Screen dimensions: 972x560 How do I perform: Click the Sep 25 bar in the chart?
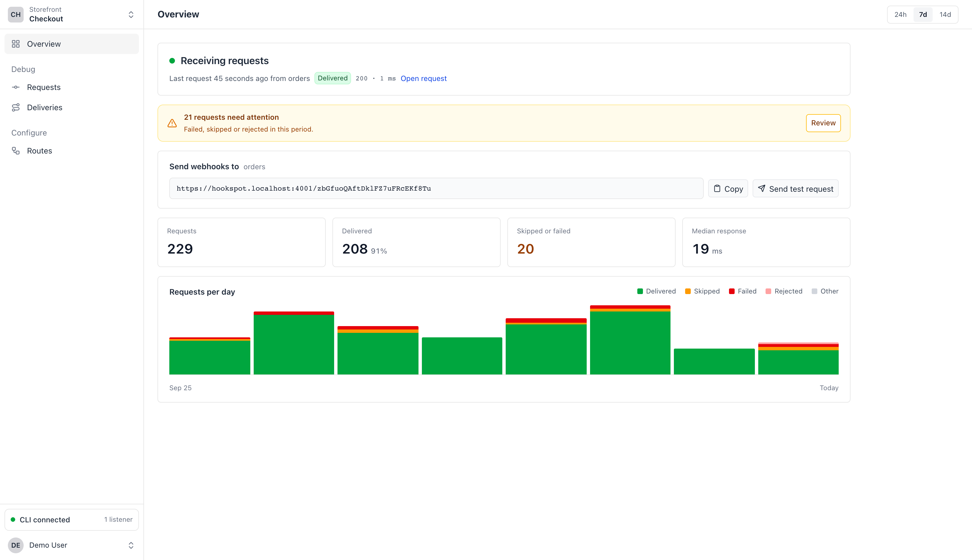click(x=210, y=356)
